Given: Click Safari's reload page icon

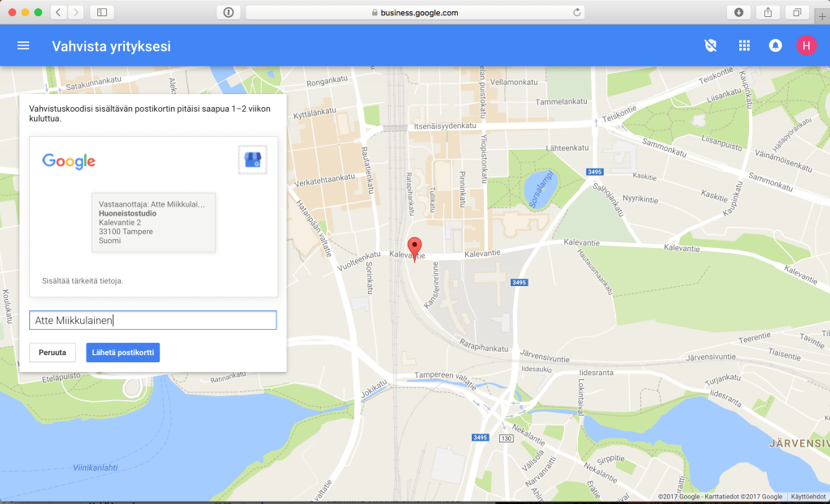Looking at the screenshot, I should (x=577, y=12).
